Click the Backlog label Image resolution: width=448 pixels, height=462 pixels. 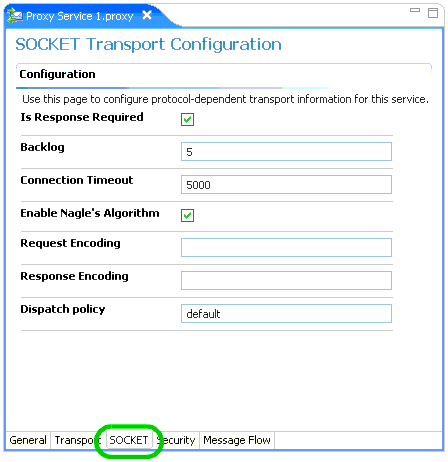tap(42, 147)
